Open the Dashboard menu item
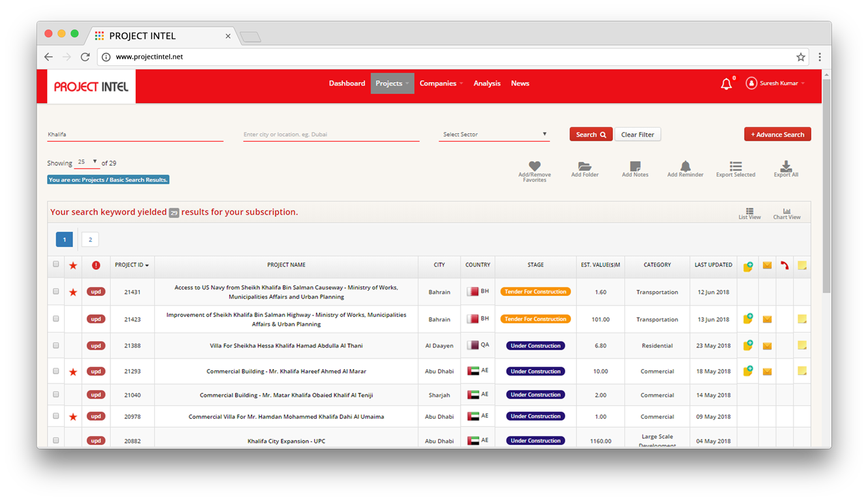This screenshot has width=868, height=501. 347,84
